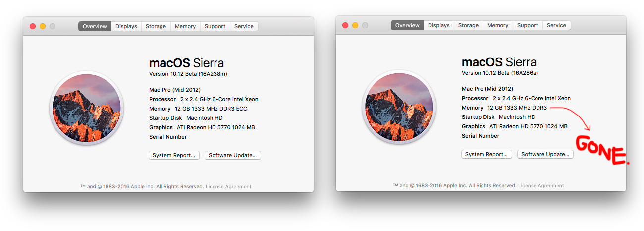This screenshot has width=644, height=231.
Task: Click Mac Pro (Mid 2012) in right window
Action: point(488,89)
